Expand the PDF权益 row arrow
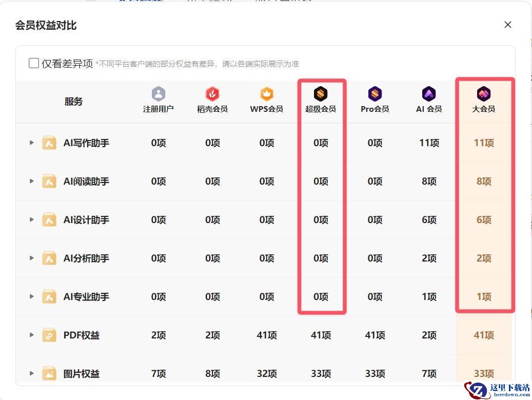This screenshot has height=400, width=532. coord(32,335)
